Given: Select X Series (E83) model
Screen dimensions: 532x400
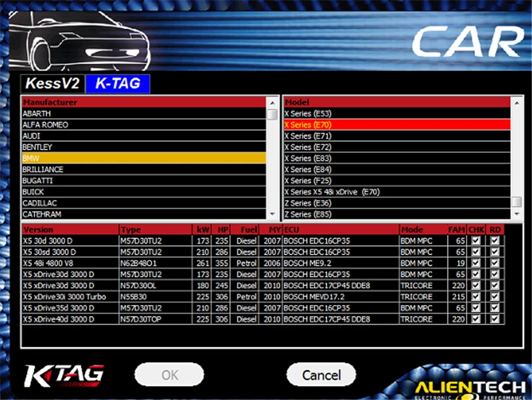Looking at the screenshot, I should (397, 158).
